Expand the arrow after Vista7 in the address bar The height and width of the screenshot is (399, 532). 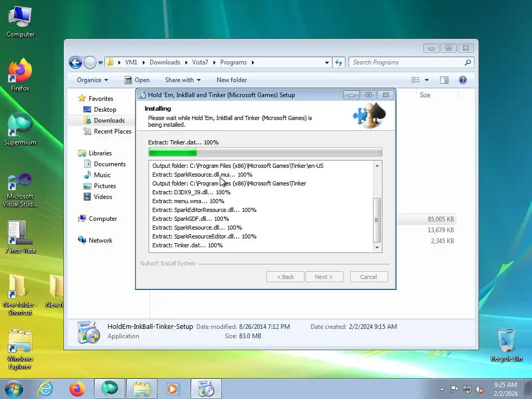tap(215, 62)
